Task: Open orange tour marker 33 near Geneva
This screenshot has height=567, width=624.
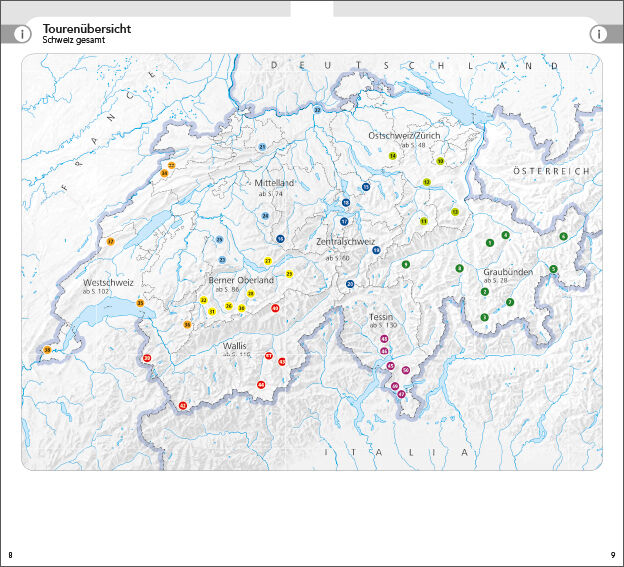Action: 47,350
